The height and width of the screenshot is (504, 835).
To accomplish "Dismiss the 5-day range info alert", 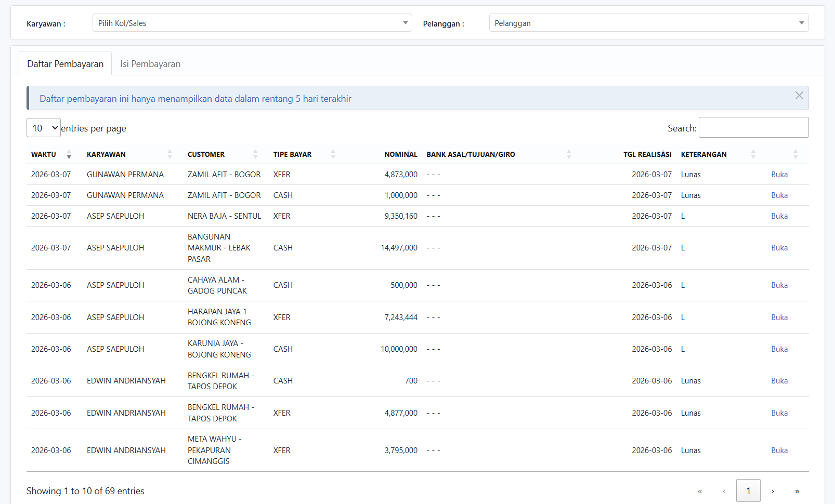I will pos(799,96).
